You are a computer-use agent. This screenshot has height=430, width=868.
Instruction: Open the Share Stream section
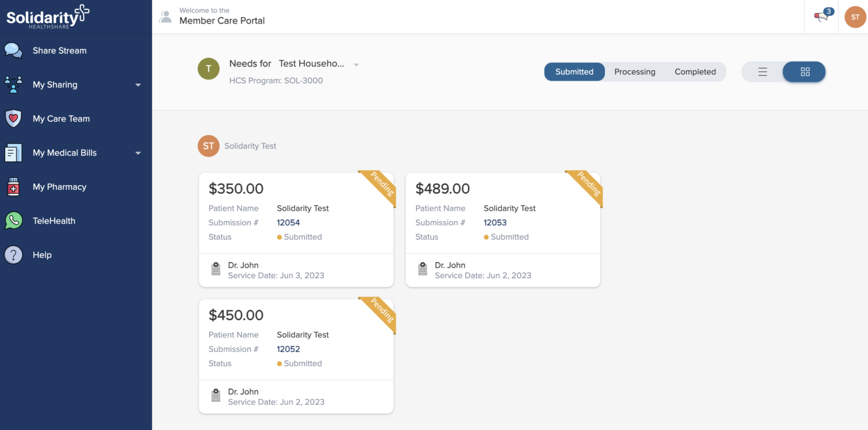pyautogui.click(x=59, y=50)
